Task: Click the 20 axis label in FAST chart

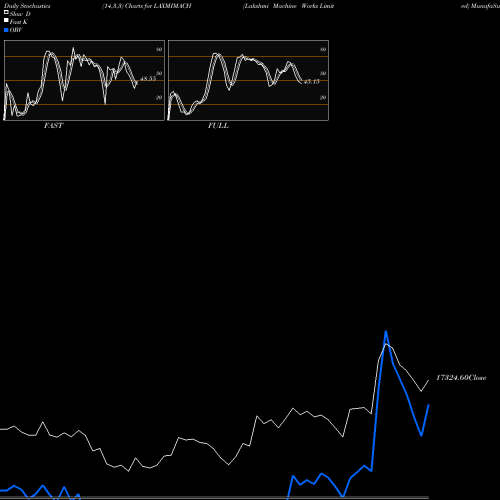Action: pyautogui.click(x=159, y=97)
